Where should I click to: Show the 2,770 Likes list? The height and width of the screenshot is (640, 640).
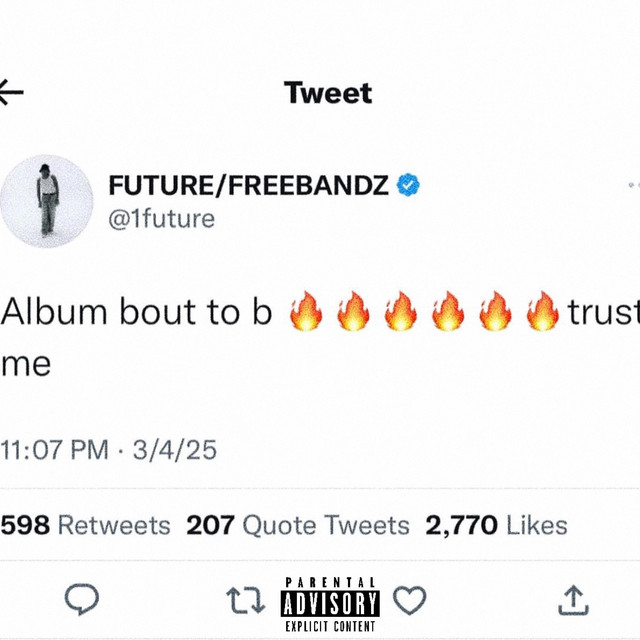(x=496, y=525)
